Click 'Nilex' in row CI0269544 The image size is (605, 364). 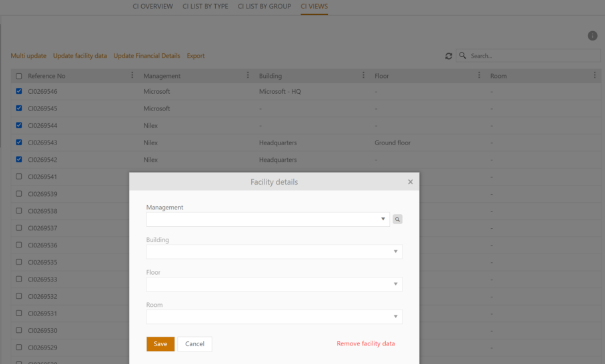[150, 125]
